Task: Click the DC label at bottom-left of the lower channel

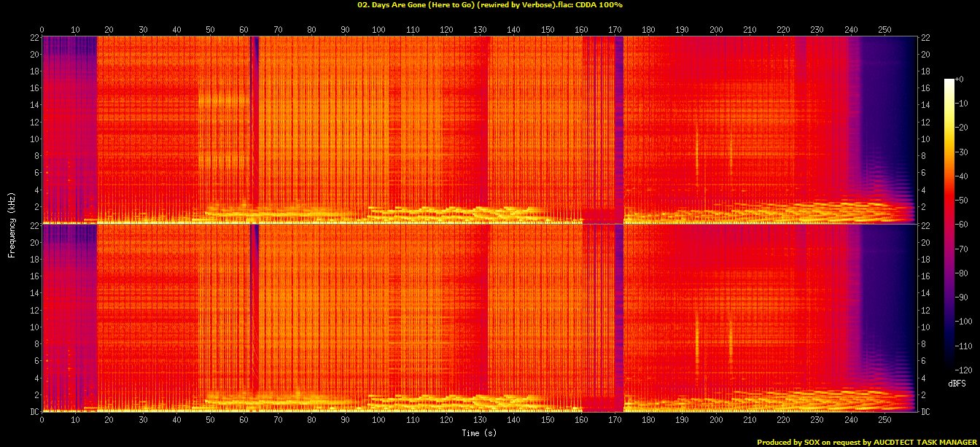Action: click(34, 412)
